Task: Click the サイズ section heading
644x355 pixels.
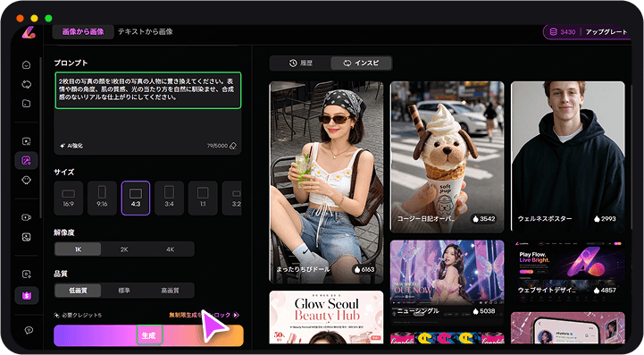Action: pyautogui.click(x=64, y=172)
